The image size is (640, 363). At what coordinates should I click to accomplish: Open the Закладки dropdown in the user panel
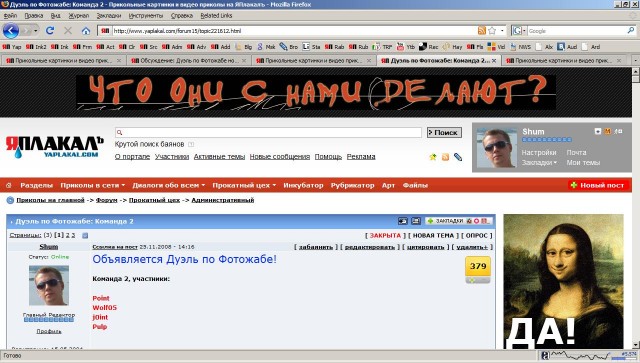pos(539,163)
